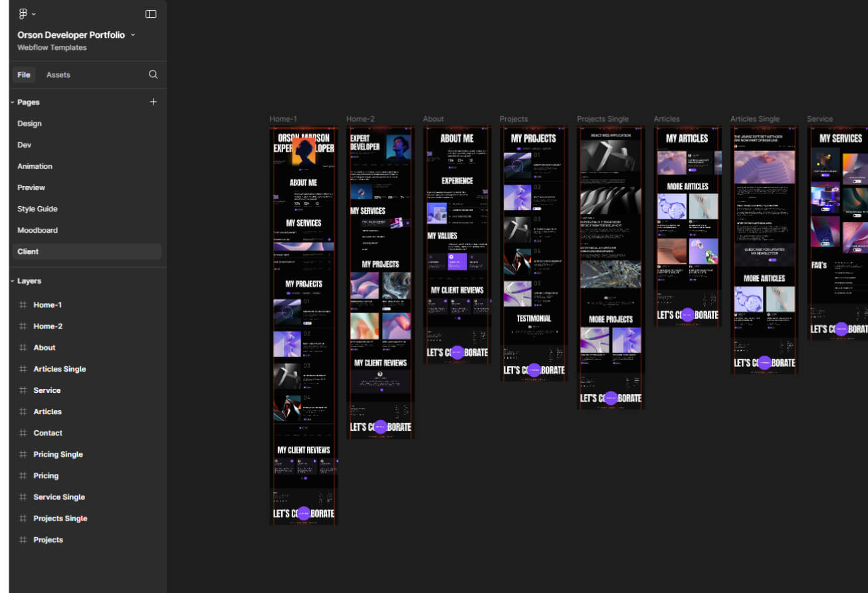Switch to the Assets tab
This screenshot has height=593, width=868.
(x=58, y=75)
